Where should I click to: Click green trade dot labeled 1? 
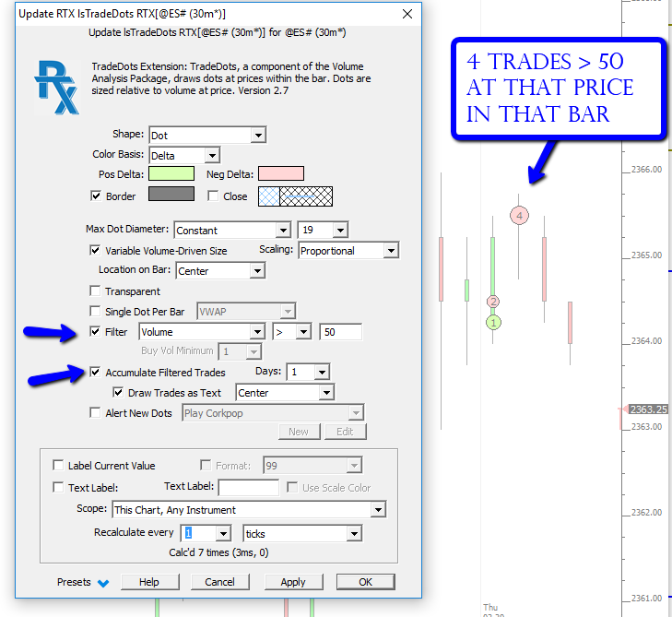click(493, 323)
